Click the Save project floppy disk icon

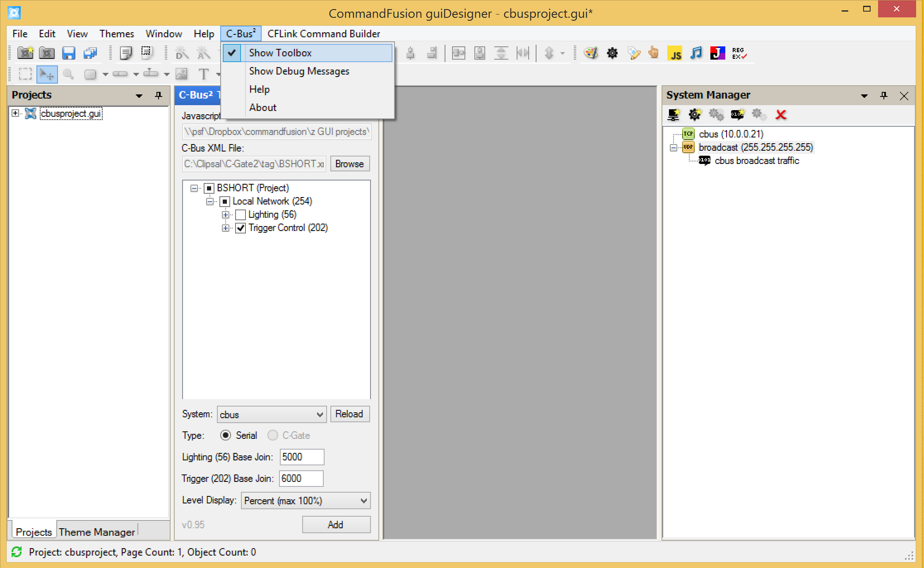point(68,53)
